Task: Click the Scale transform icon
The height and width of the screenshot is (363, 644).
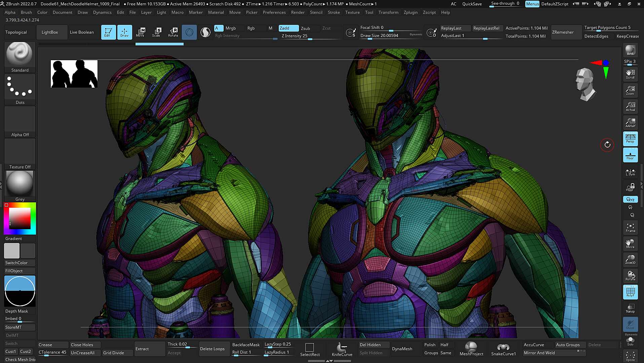Action: pos(156,32)
